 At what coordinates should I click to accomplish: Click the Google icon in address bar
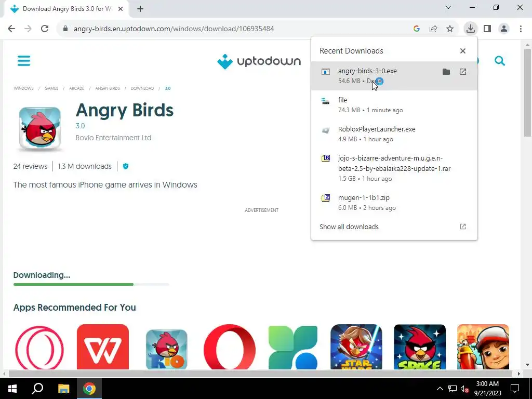point(417,29)
